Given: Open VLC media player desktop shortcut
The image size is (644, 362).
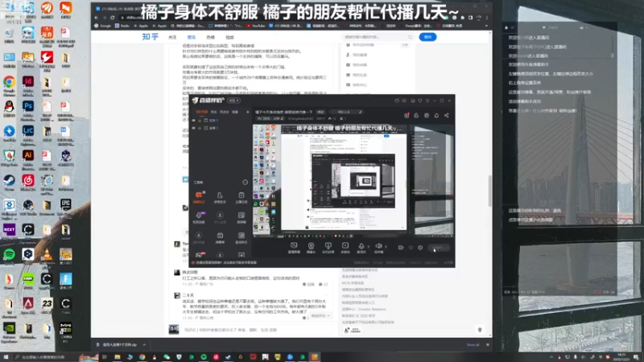Looking at the screenshot, I should point(47,257).
